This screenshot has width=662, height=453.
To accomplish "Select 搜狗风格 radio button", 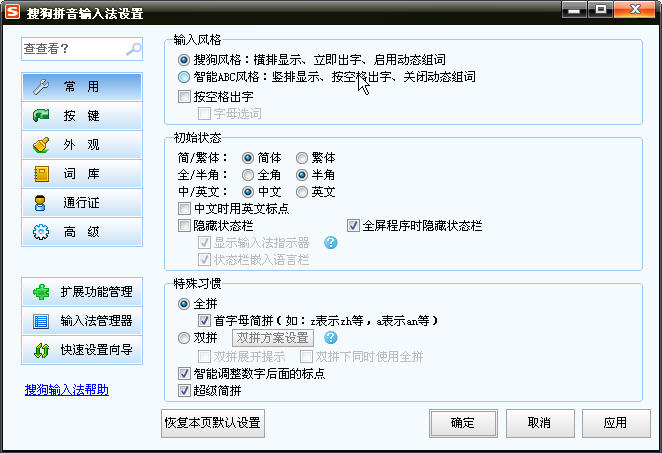I will coord(184,60).
